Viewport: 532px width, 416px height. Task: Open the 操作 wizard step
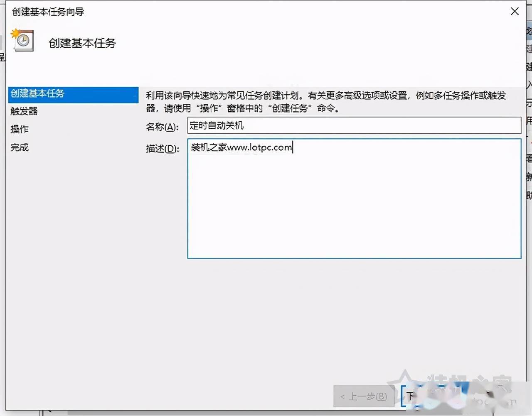pyautogui.click(x=20, y=129)
